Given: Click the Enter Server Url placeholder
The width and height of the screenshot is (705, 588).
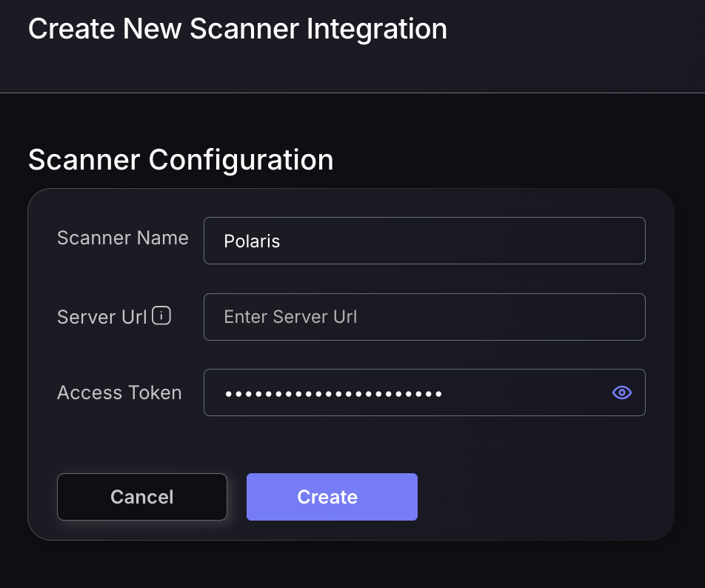Looking at the screenshot, I should pos(290,317).
